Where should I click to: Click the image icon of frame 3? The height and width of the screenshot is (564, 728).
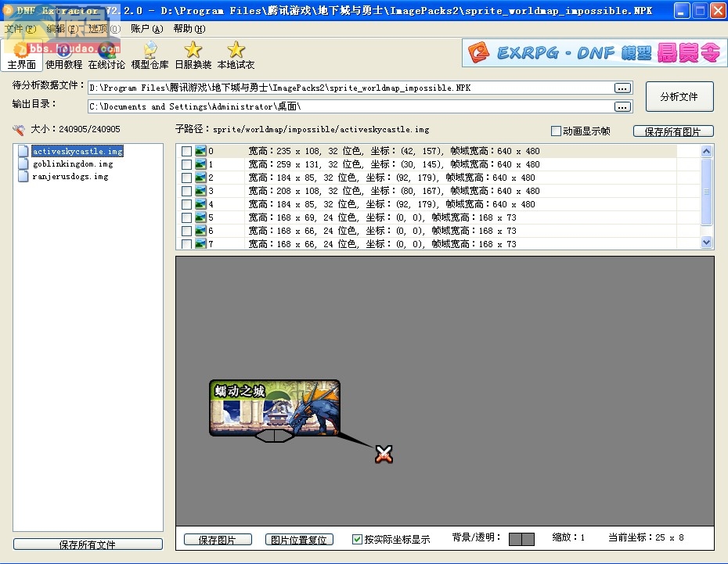(x=200, y=191)
